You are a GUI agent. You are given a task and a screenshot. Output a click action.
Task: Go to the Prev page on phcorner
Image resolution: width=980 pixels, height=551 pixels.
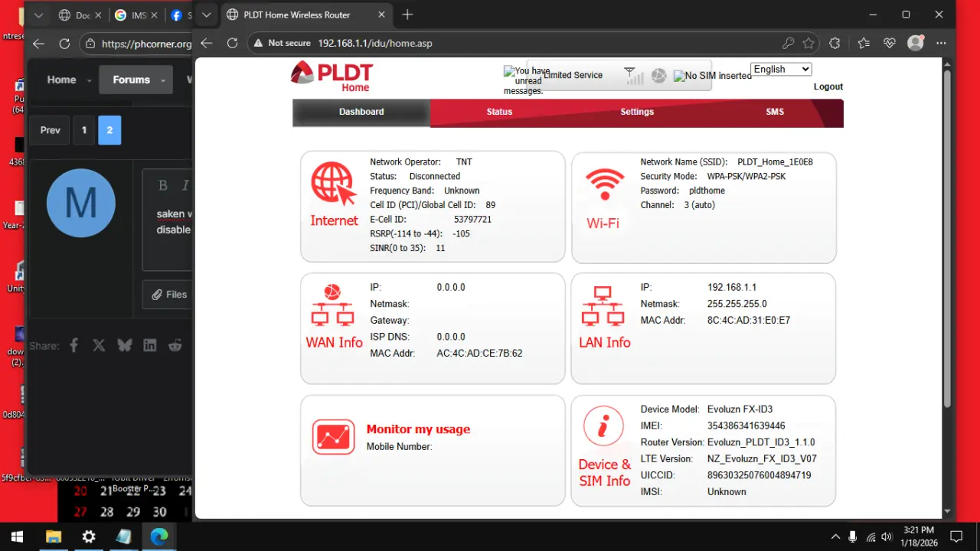click(x=50, y=130)
